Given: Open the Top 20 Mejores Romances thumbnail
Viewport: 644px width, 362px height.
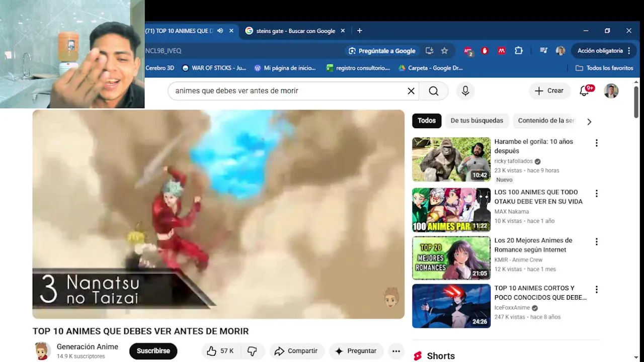Looking at the screenshot, I should point(451,258).
